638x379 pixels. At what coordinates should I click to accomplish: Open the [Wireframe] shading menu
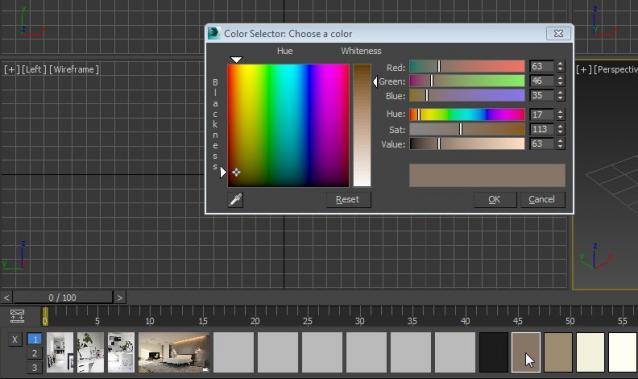74,69
